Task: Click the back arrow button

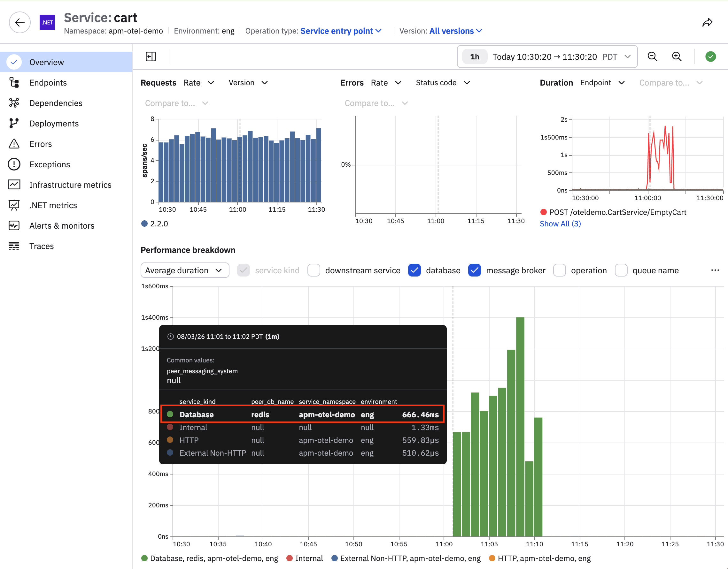Action: 20,23
